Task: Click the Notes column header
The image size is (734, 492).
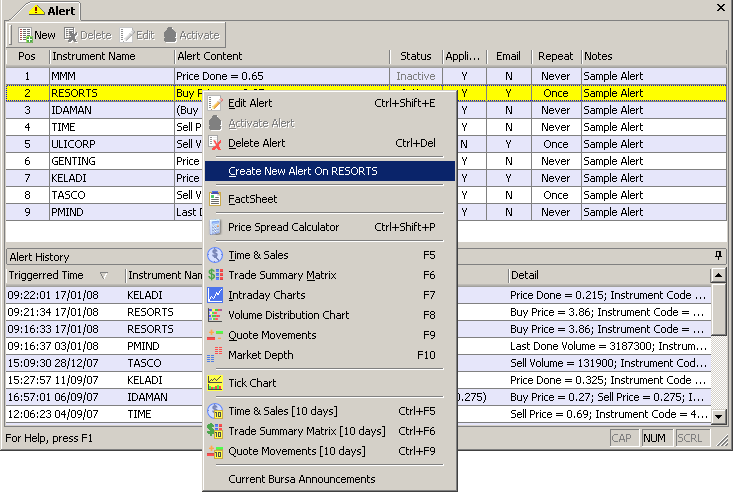Action: [x=654, y=56]
